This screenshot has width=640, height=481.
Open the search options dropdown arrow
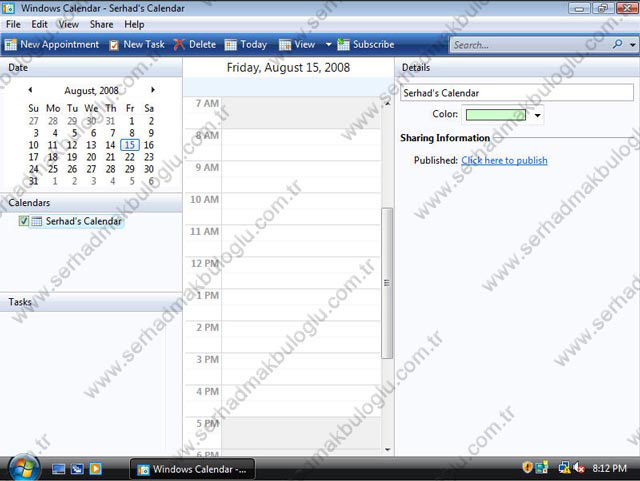pos(632,45)
